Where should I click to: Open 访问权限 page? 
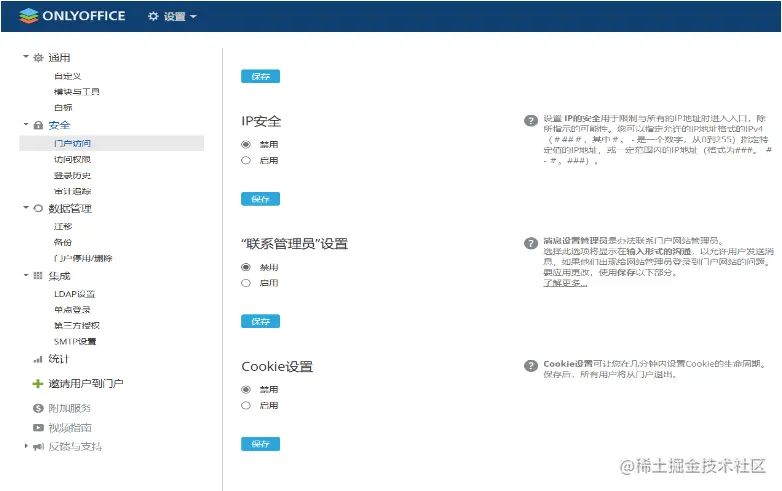[72, 160]
